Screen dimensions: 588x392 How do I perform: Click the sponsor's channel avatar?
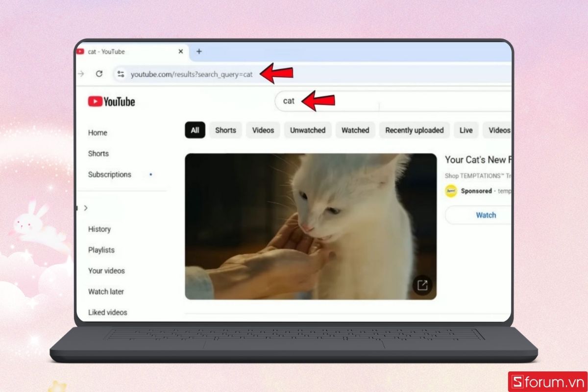coord(451,191)
